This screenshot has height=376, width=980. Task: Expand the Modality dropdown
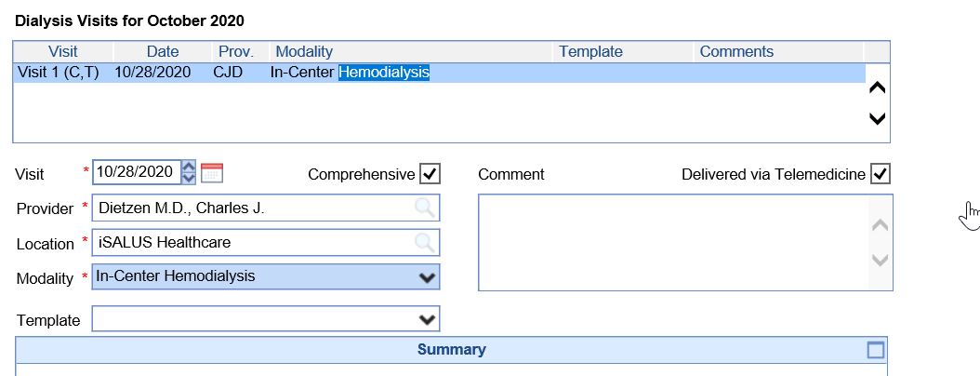click(x=427, y=277)
